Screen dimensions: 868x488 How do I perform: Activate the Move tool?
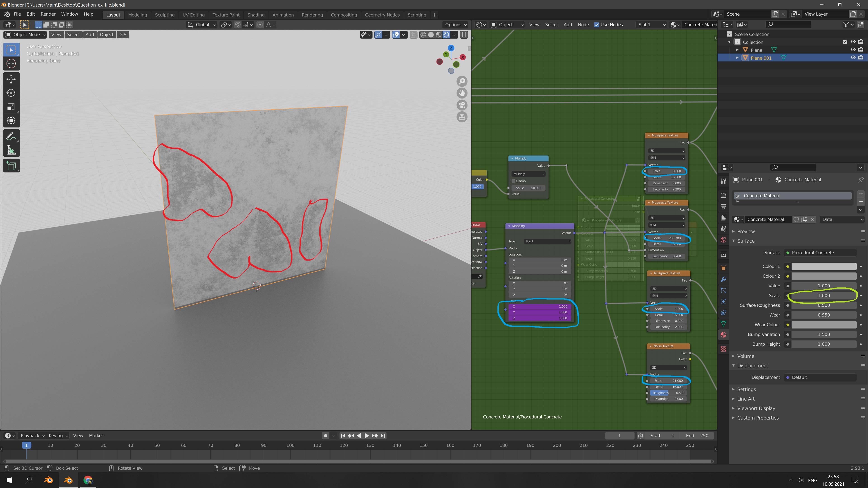click(x=11, y=79)
